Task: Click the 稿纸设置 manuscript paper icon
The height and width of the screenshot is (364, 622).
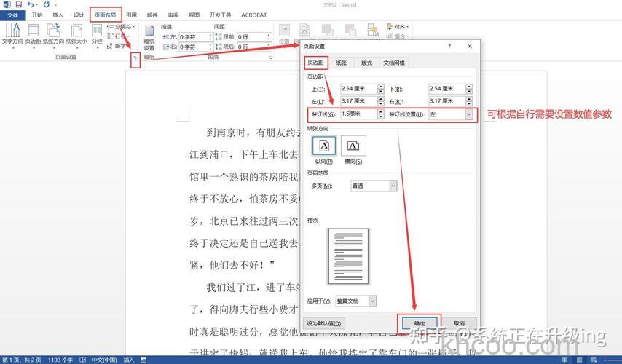Action: tap(149, 37)
